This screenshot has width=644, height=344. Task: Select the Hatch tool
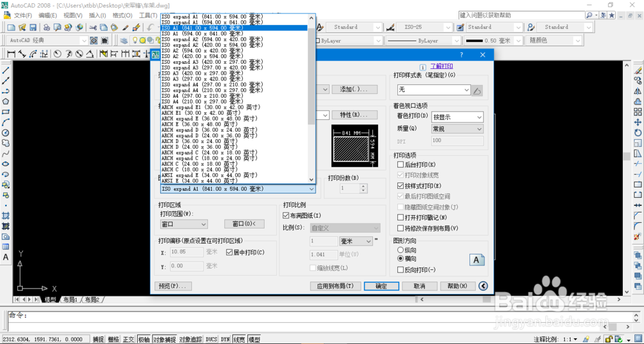pyautogui.click(x=6, y=215)
